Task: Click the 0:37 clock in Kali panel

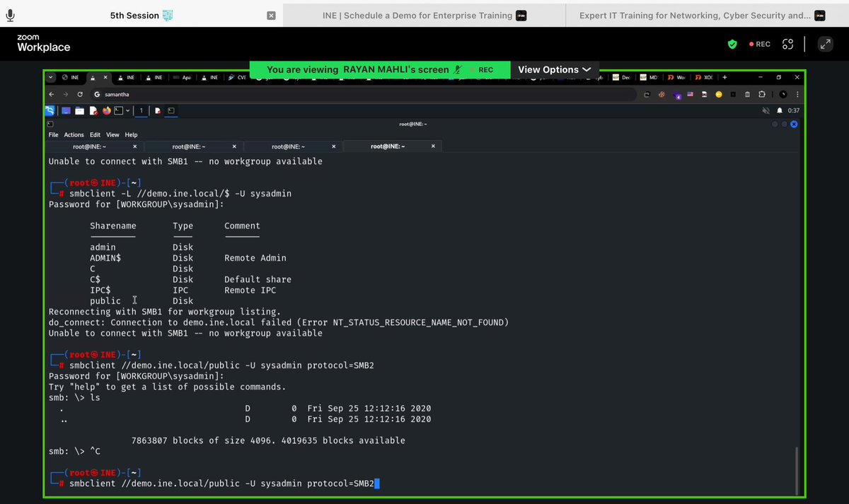Action: (x=794, y=111)
